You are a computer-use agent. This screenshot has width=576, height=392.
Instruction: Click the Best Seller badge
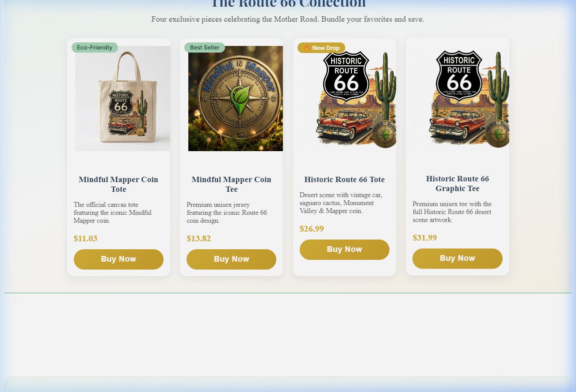pyautogui.click(x=205, y=47)
